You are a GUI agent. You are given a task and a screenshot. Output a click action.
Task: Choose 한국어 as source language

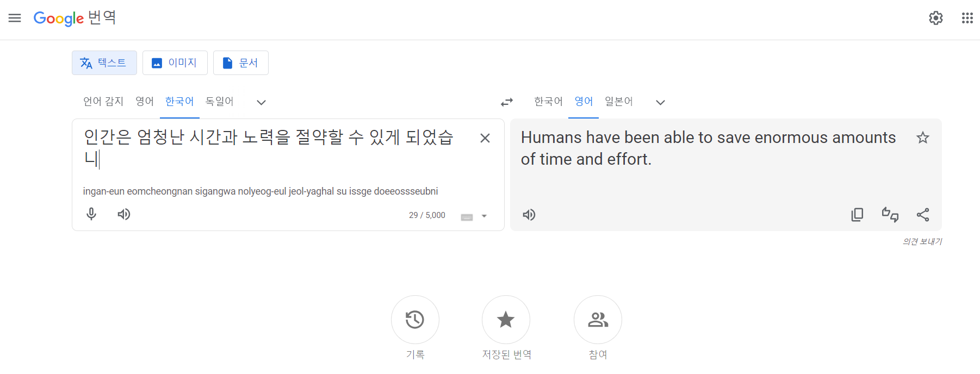179,102
